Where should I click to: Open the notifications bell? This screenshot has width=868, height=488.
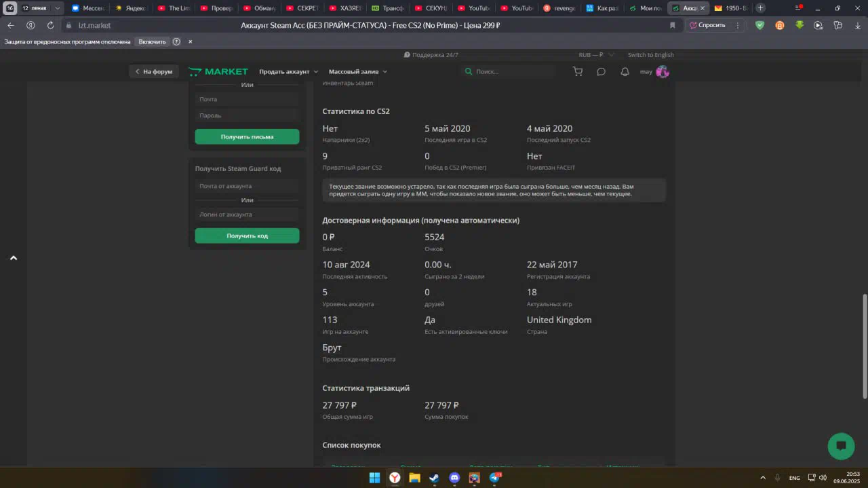click(x=625, y=71)
